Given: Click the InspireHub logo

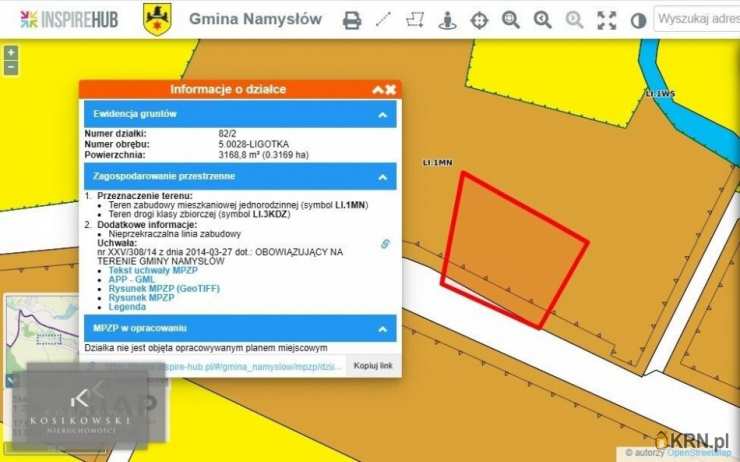Looking at the screenshot, I should coord(69,19).
